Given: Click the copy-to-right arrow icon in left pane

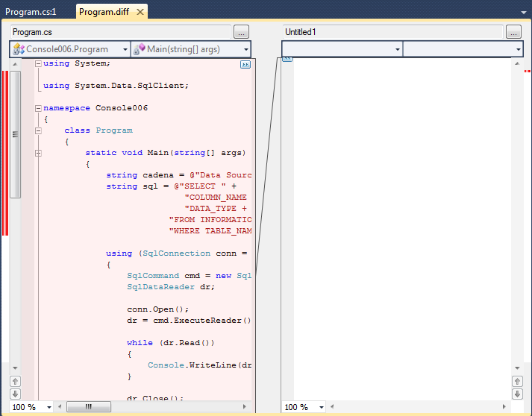Looking at the screenshot, I should pos(245,65).
